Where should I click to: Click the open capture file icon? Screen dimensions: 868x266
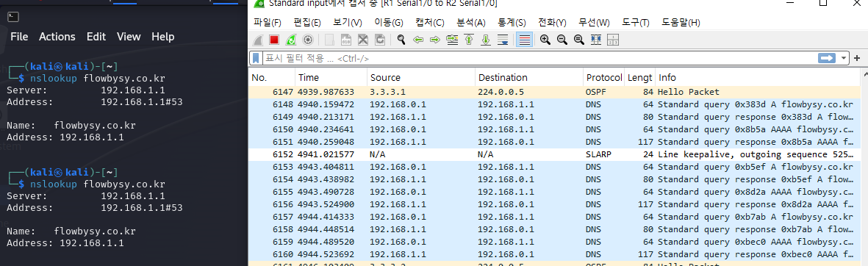[x=329, y=40]
